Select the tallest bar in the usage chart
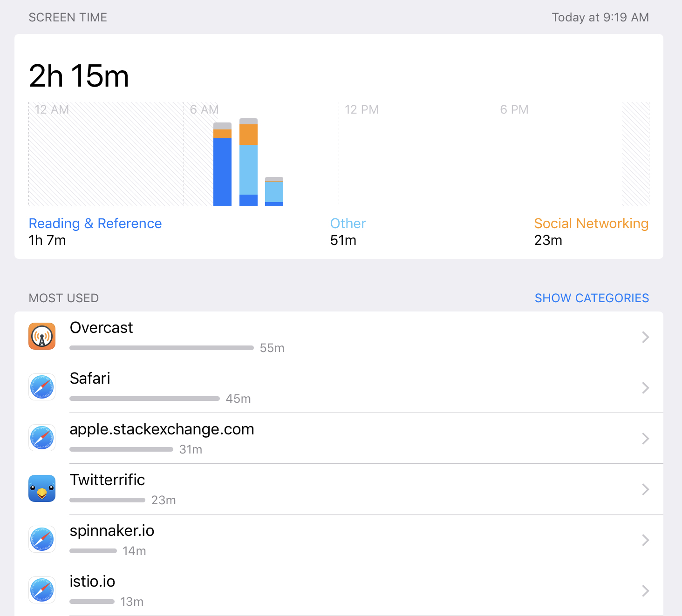This screenshot has height=616, width=682. point(248,161)
